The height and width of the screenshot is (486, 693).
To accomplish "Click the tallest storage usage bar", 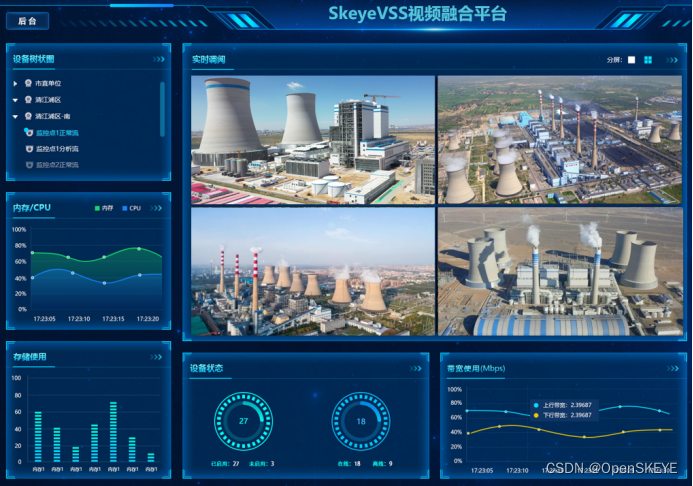I will [x=113, y=432].
